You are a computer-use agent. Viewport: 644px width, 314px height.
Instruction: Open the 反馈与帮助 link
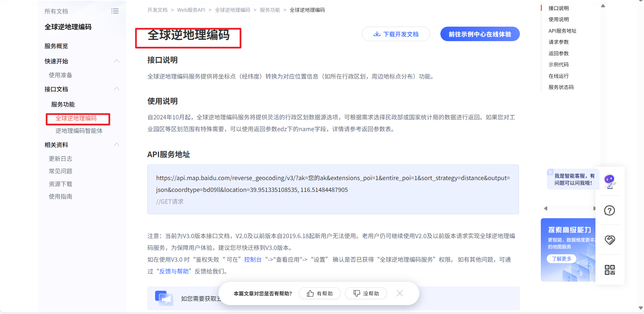point(174,272)
